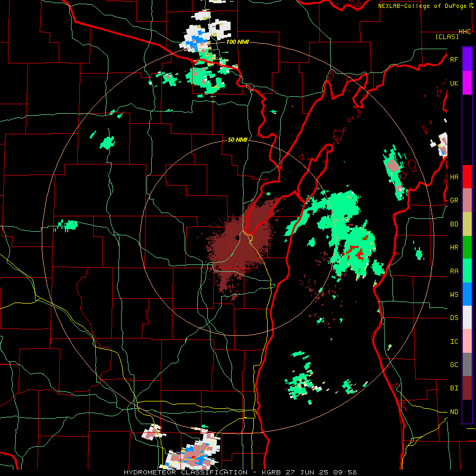Click the "[CLAS]" unit label

pyautogui.click(x=447, y=36)
